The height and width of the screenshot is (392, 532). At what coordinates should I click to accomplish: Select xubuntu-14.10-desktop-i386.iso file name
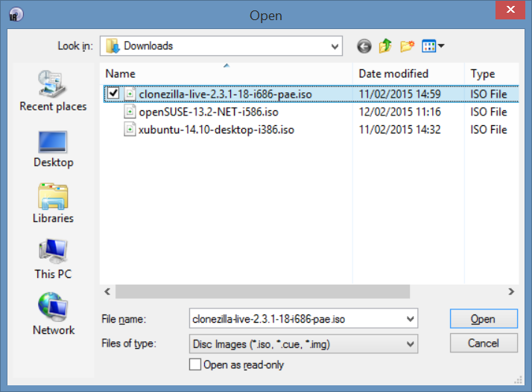tap(216, 130)
